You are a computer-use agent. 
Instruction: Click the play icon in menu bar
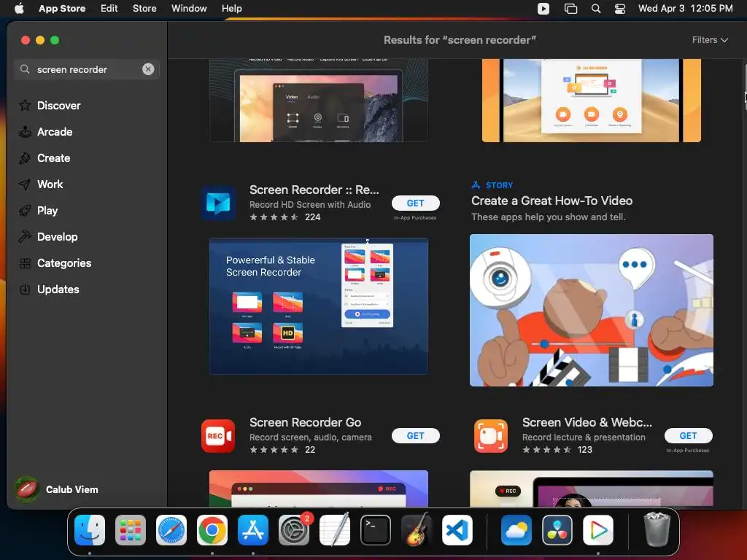pos(543,9)
